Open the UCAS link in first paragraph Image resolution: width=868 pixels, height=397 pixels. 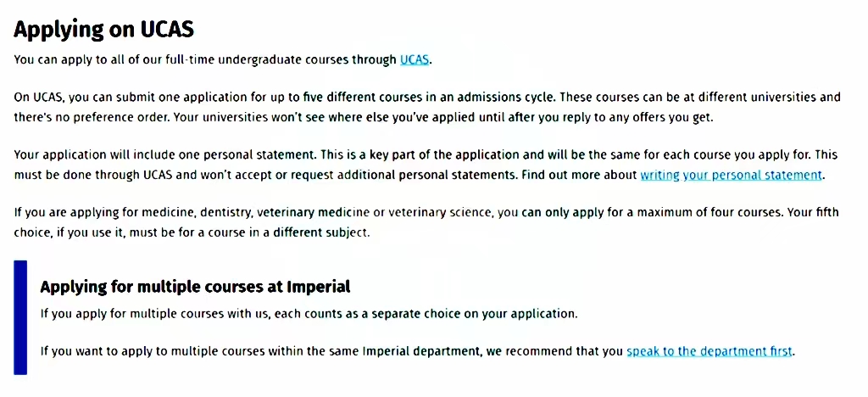(414, 59)
